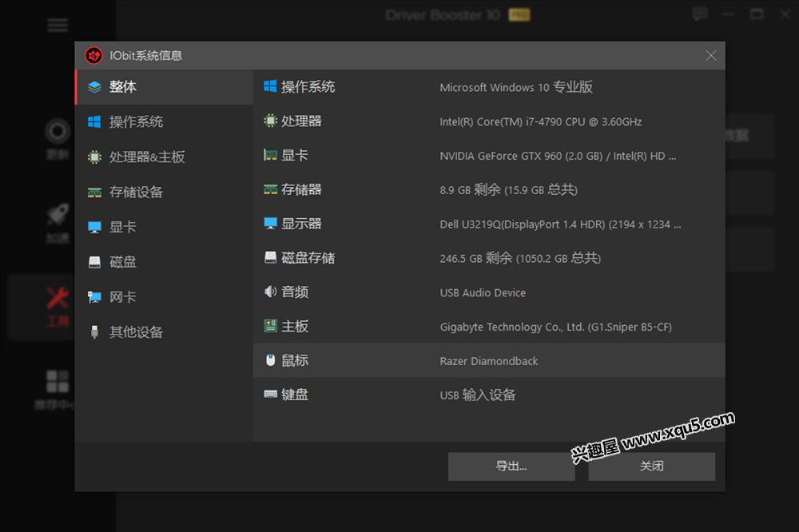Click the 工具 wrench icon in Driver Booster sidebar
This screenshot has width=799, height=532.
click(x=58, y=298)
